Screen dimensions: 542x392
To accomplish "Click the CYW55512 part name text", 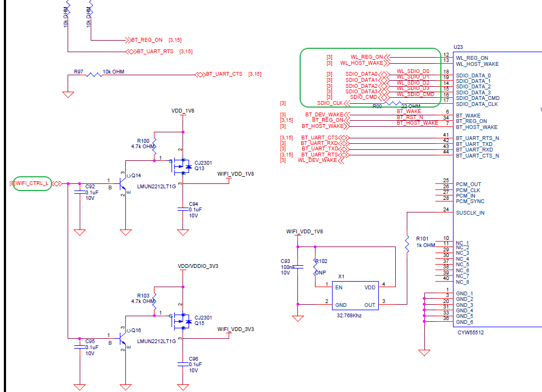I will point(471,333).
